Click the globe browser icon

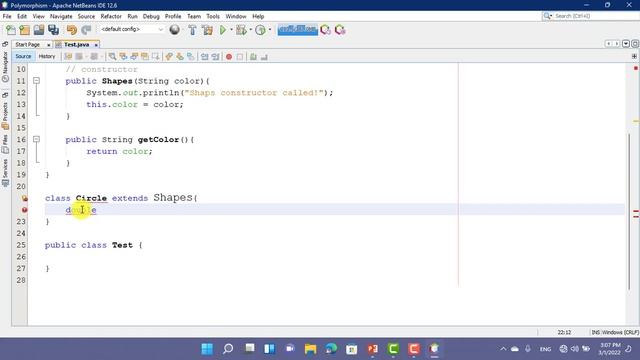coord(175,30)
